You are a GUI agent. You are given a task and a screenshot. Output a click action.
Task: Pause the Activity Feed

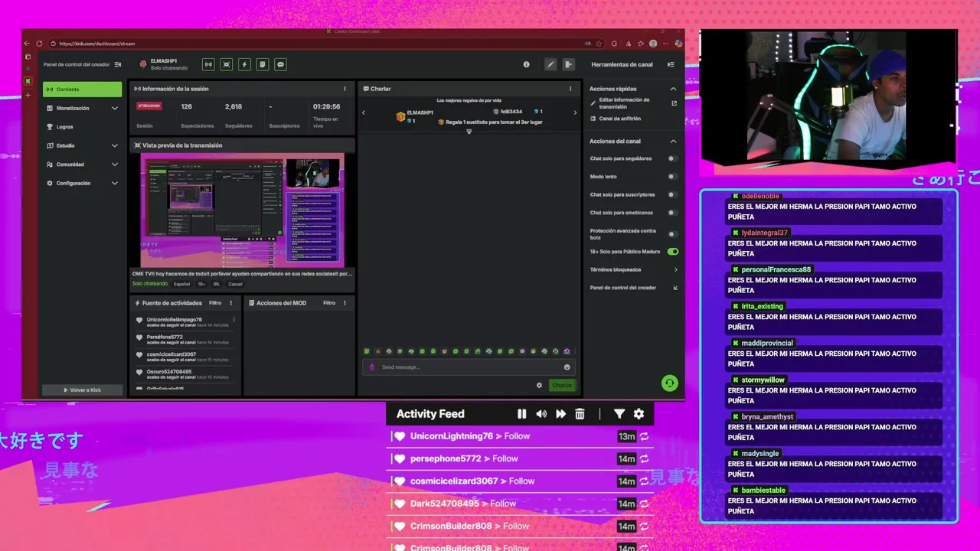[522, 414]
